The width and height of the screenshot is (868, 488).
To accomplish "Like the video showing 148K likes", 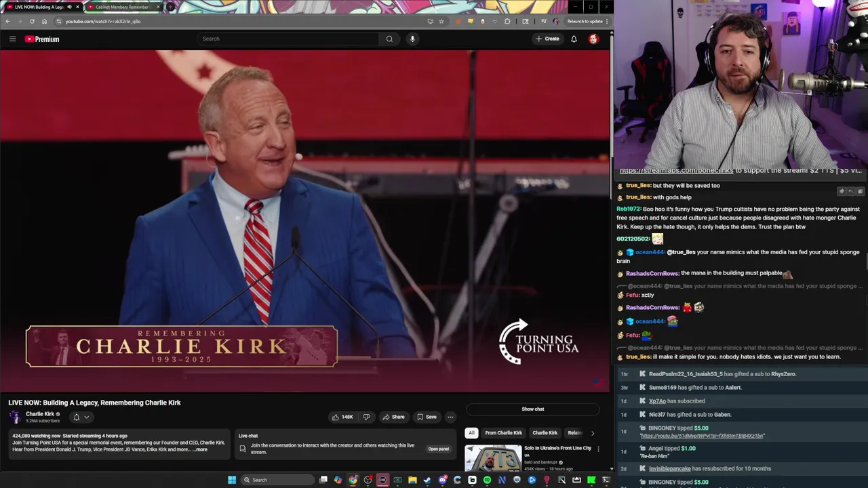I will [342, 417].
